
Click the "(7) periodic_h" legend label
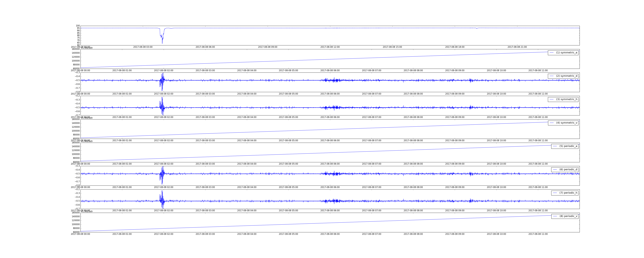pyautogui.click(x=568, y=193)
